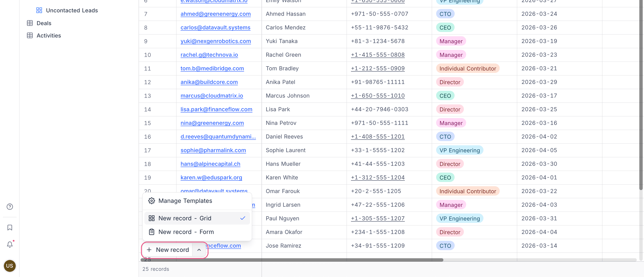Open the Activities table
This screenshot has width=644, height=277.
(x=49, y=36)
